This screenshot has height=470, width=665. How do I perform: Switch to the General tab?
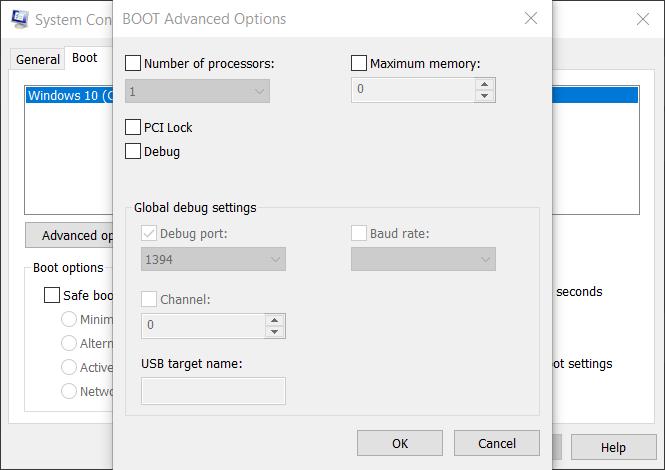click(38, 59)
